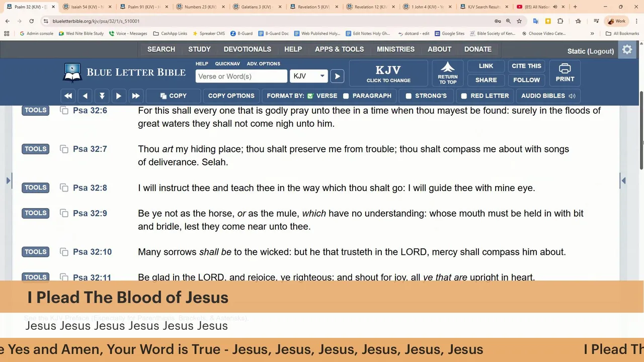The image size is (644, 362).
Task: Click the page vertical scrollbar thumb
Action: click(641, 131)
